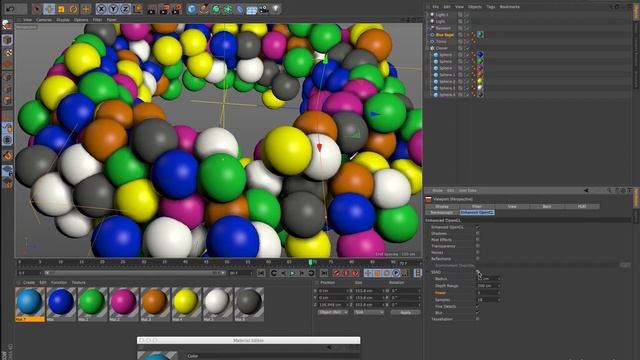Toggle the Light.1 enable checkmark
The width and height of the screenshot is (640, 360).
click(x=467, y=15)
